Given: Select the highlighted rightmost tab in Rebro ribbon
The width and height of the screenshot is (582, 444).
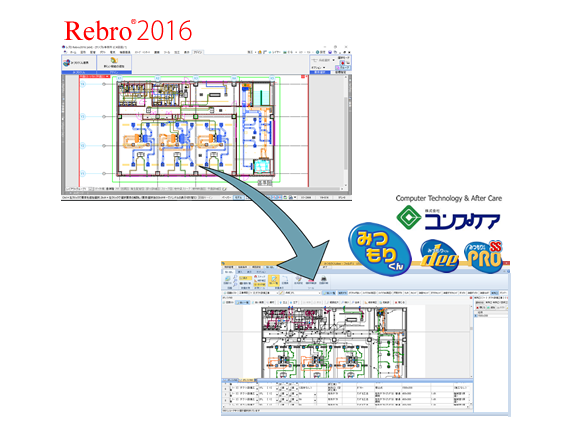Looking at the screenshot, I should point(197,52).
